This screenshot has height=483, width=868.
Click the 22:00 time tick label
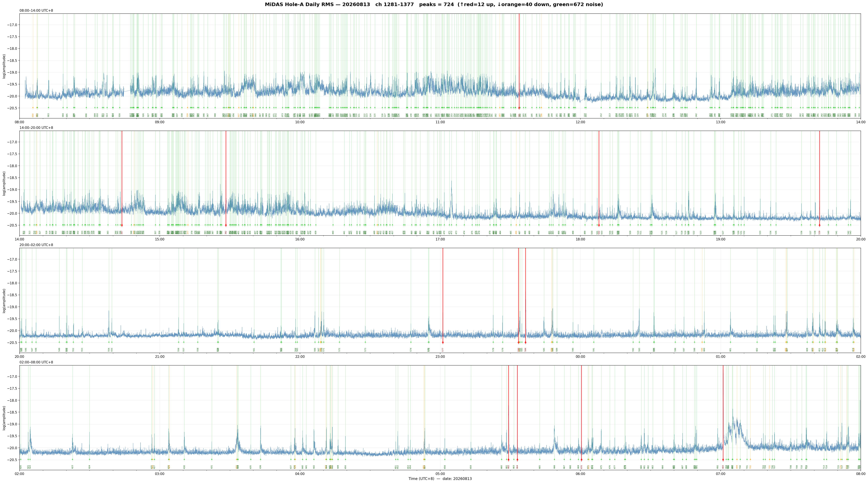300,356
